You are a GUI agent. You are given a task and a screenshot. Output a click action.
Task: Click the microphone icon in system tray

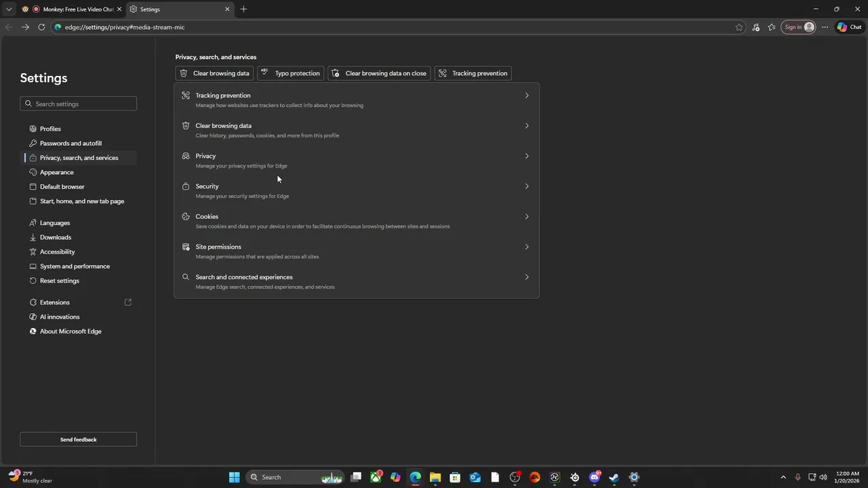pyautogui.click(x=798, y=477)
